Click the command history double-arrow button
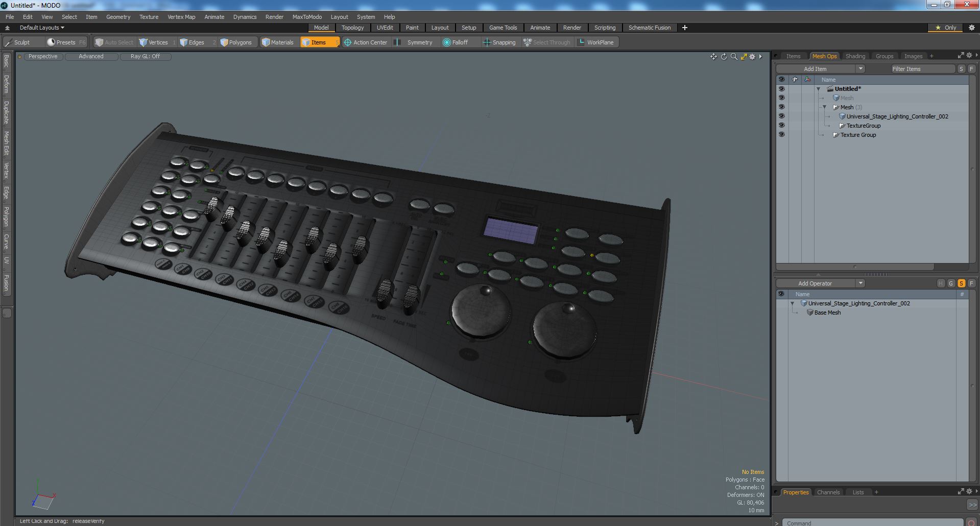The height and width of the screenshot is (526, 980). click(x=972, y=505)
